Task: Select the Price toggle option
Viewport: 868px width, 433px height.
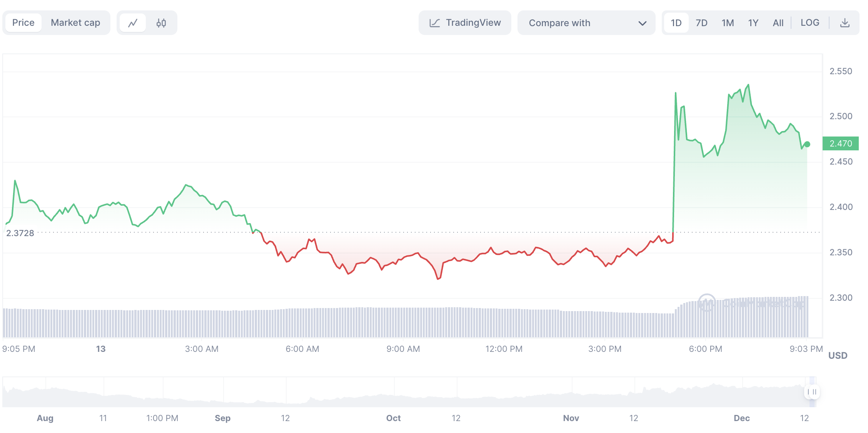Action: click(23, 23)
